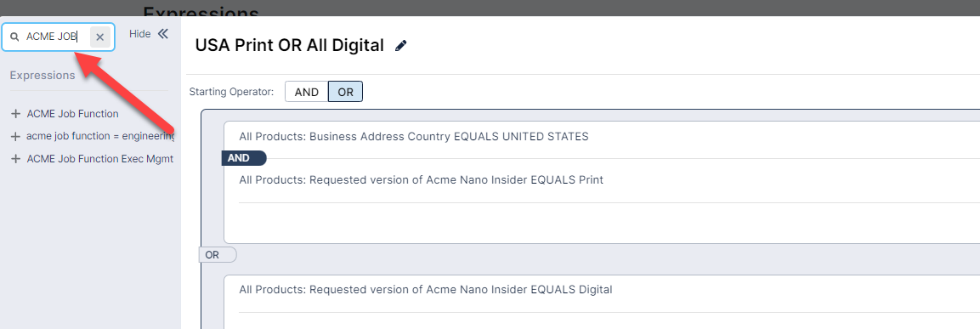980x329 pixels.
Task: Select Business Address Country EQUALS UNITED STATES row
Action: 414,136
